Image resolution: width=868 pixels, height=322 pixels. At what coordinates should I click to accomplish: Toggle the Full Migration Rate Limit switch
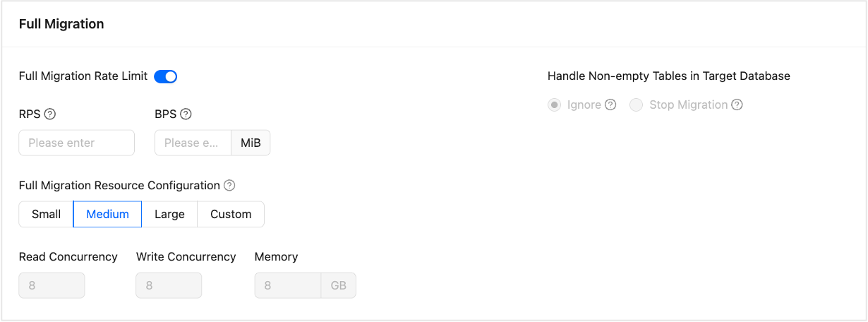click(x=165, y=76)
